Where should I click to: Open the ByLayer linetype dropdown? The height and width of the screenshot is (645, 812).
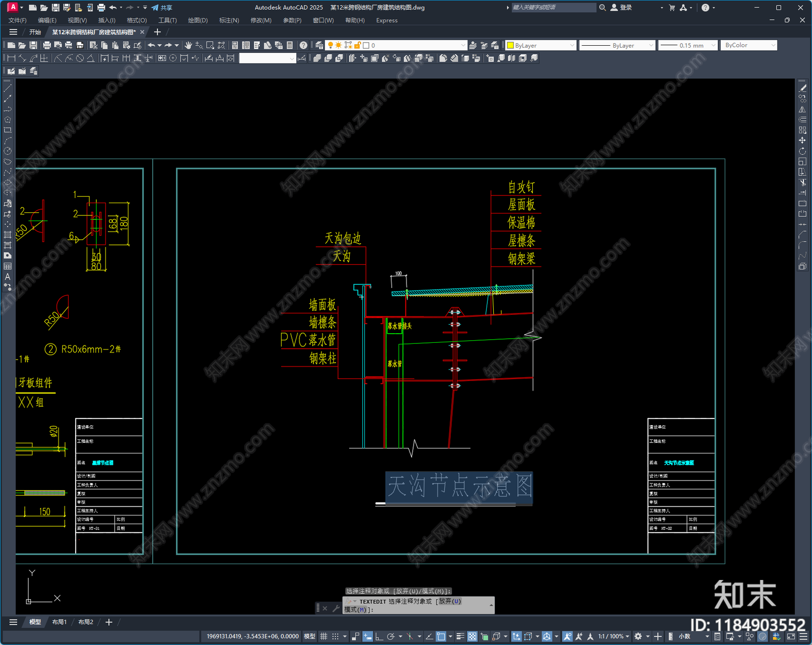pyautogui.click(x=617, y=45)
